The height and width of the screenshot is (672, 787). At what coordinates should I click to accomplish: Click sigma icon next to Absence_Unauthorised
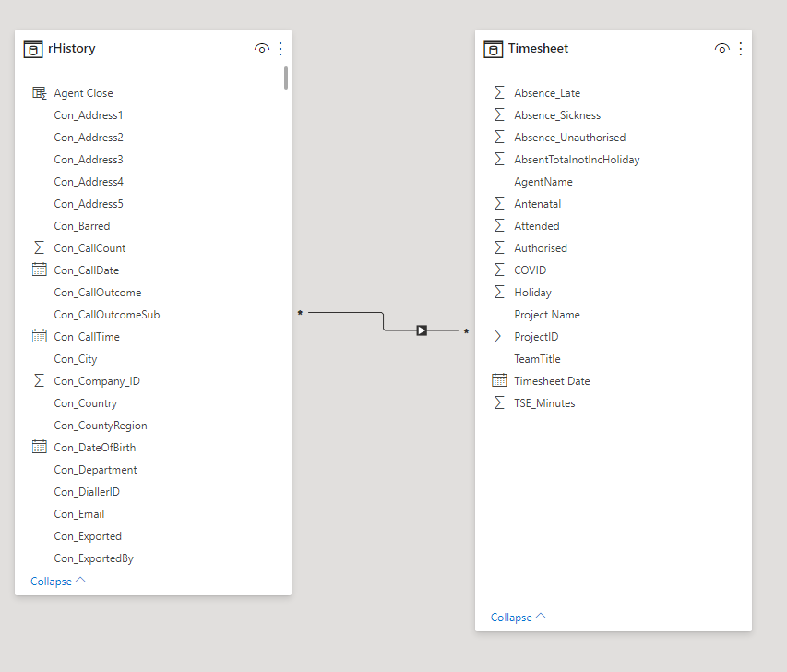point(499,138)
